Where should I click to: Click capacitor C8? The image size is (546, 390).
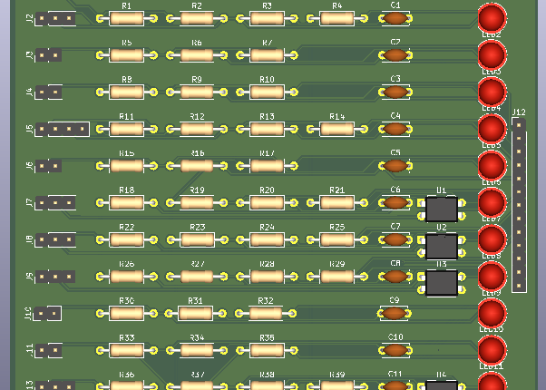396,277
